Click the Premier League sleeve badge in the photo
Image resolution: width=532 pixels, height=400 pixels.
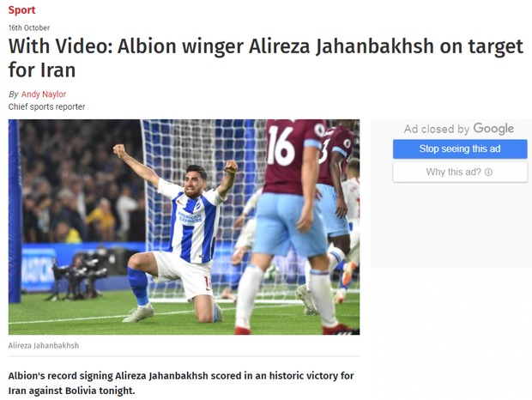coord(319,130)
